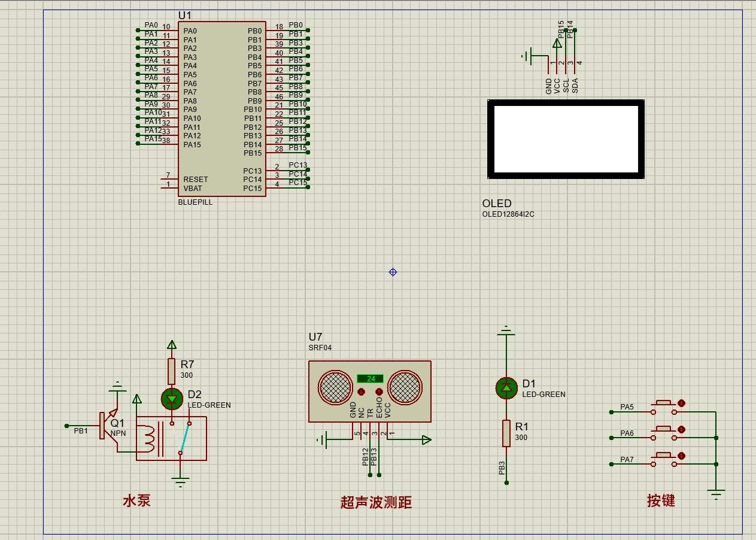Click the BLUEPILL part name text

point(195,202)
